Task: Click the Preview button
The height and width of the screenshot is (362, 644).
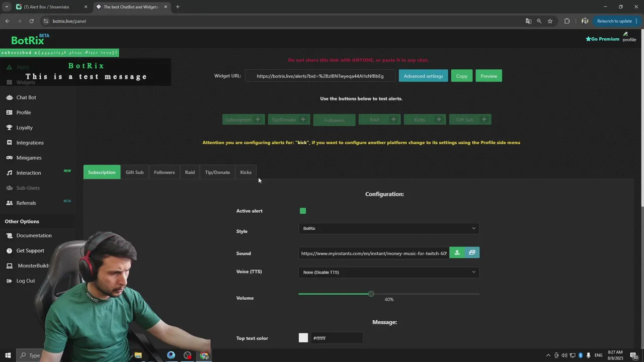Action: coord(489,76)
